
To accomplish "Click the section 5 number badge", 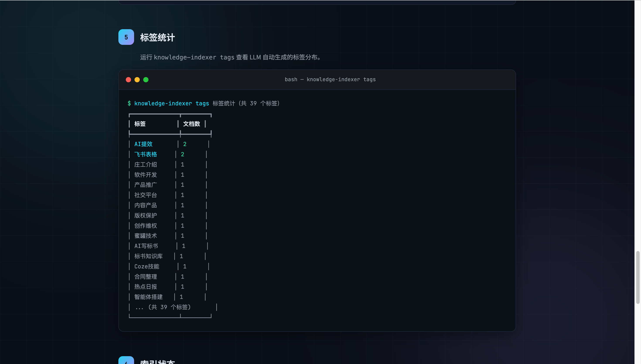I will click(x=126, y=37).
